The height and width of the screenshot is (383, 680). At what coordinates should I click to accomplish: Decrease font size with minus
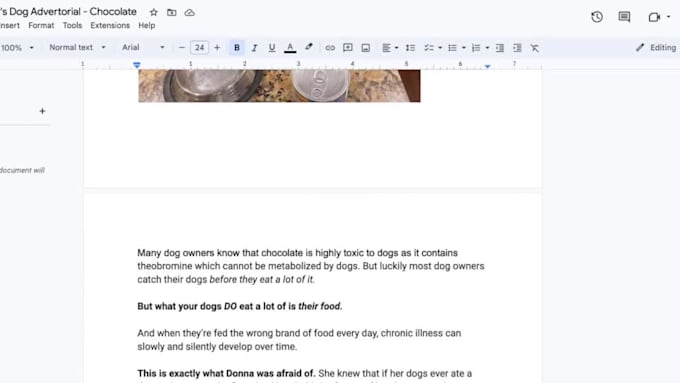[x=182, y=48]
